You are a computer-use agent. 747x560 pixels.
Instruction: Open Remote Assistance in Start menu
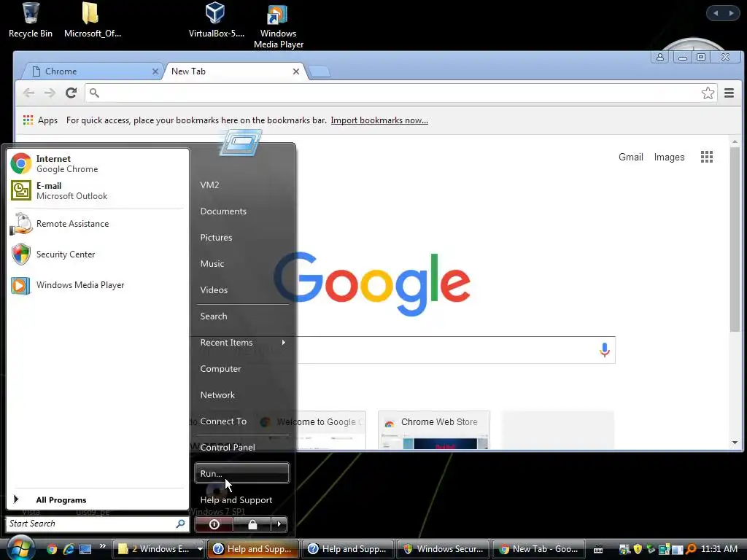coord(97,224)
